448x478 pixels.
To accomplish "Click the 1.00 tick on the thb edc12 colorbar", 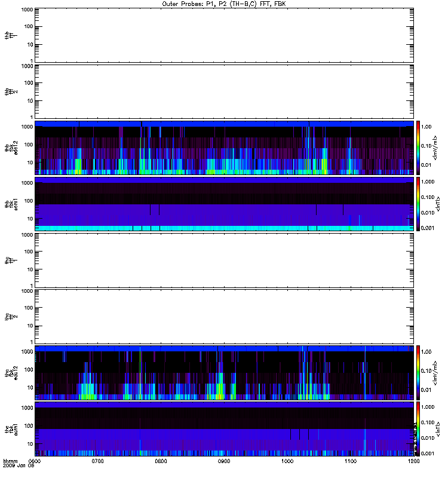I will 426,127.
